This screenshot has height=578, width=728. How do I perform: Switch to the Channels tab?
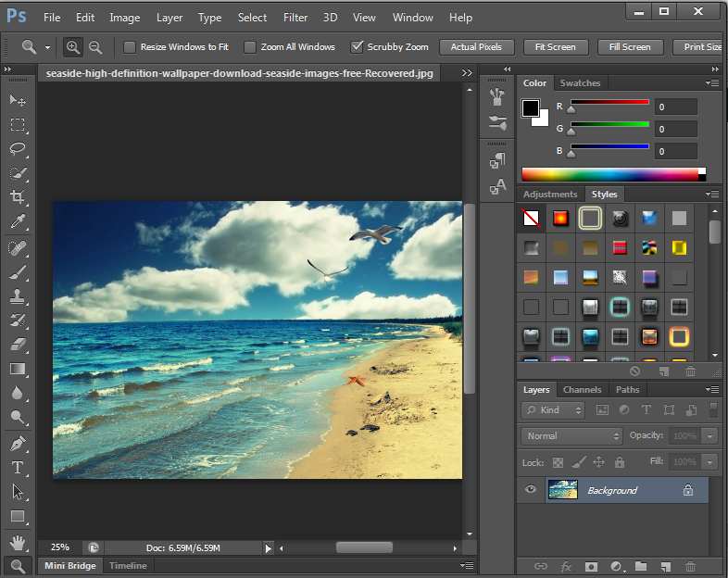pyautogui.click(x=582, y=390)
